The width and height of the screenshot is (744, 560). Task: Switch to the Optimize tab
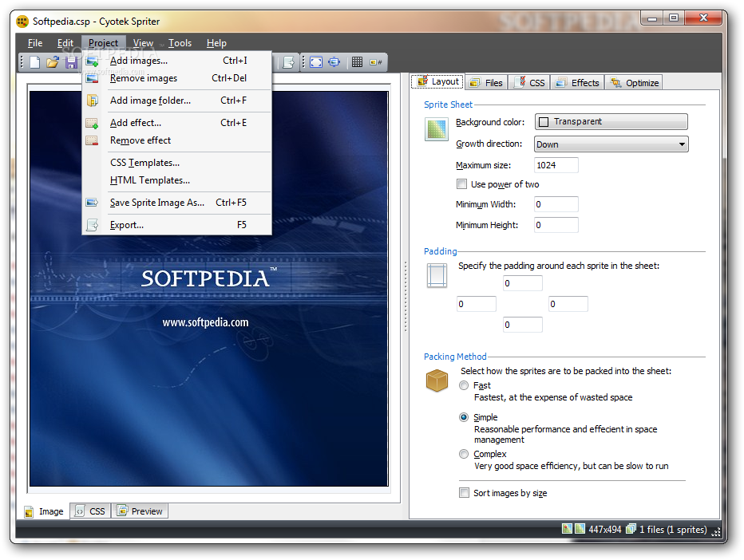(635, 83)
